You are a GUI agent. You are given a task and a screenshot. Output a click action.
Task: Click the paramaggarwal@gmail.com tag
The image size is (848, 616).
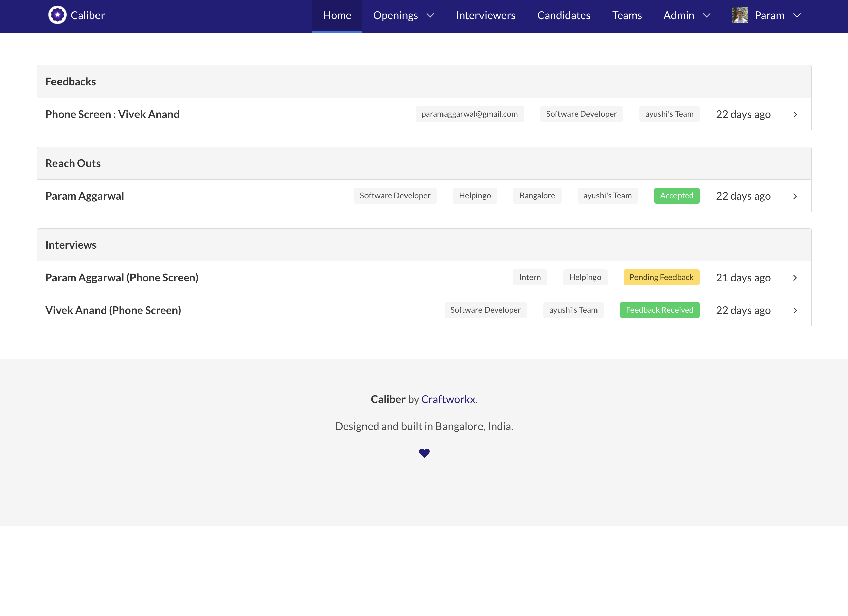469,114
